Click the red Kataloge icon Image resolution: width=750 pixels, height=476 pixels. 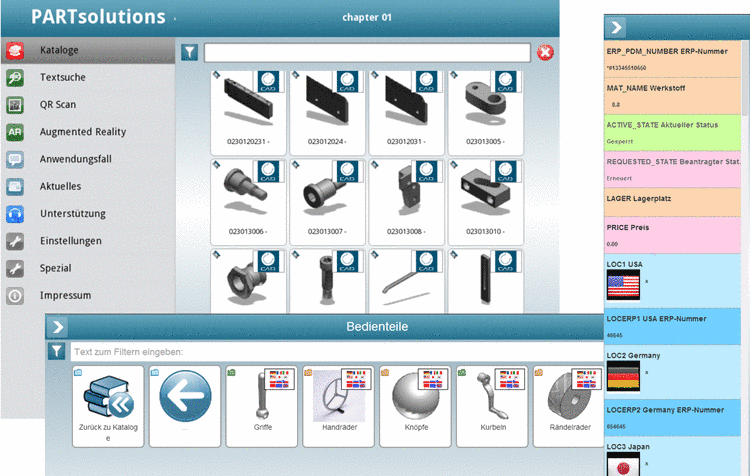click(x=15, y=50)
